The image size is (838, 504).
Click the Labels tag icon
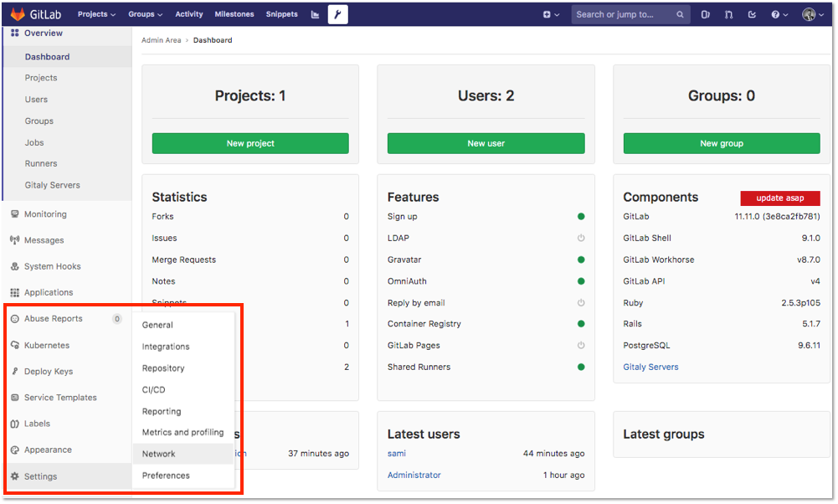(x=15, y=424)
